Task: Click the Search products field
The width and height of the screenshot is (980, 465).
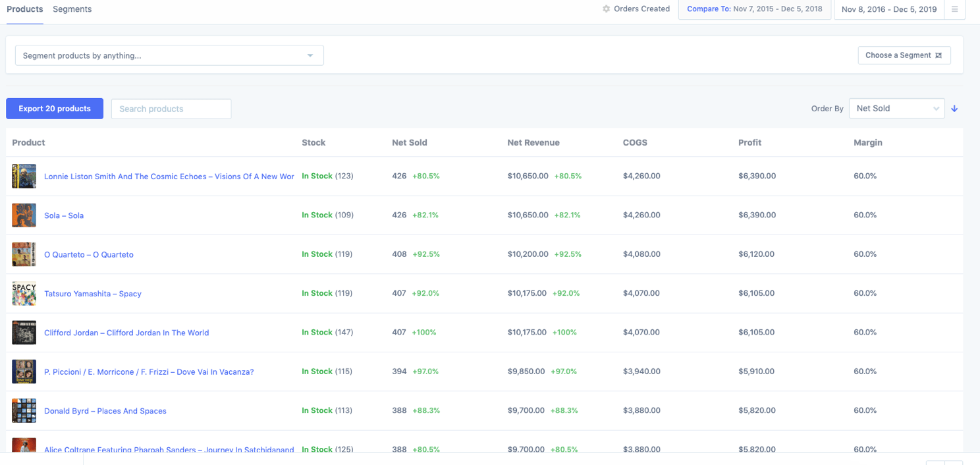Action: (x=171, y=108)
